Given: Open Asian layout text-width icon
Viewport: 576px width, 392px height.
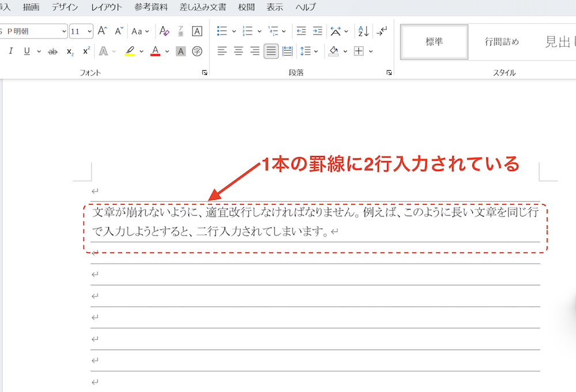Looking at the screenshot, I should pos(335,31).
